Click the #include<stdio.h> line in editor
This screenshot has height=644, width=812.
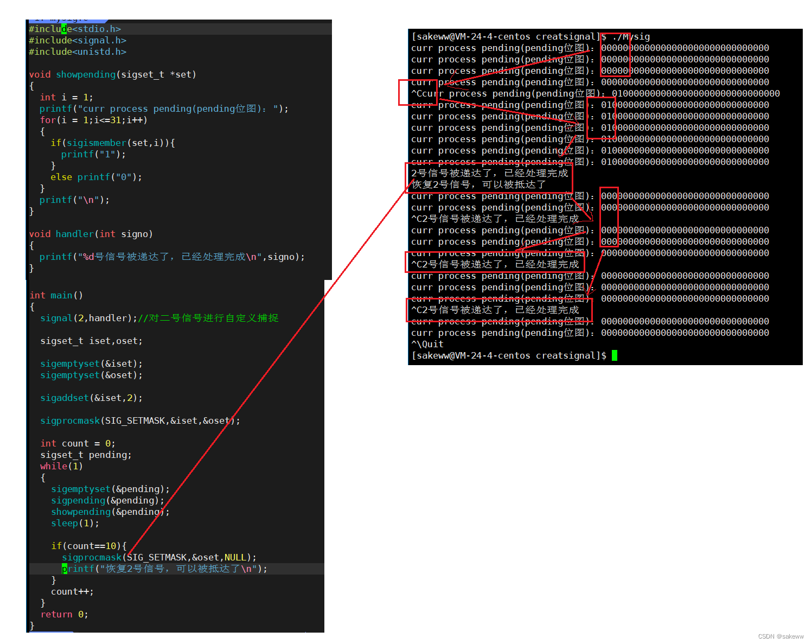[75, 29]
